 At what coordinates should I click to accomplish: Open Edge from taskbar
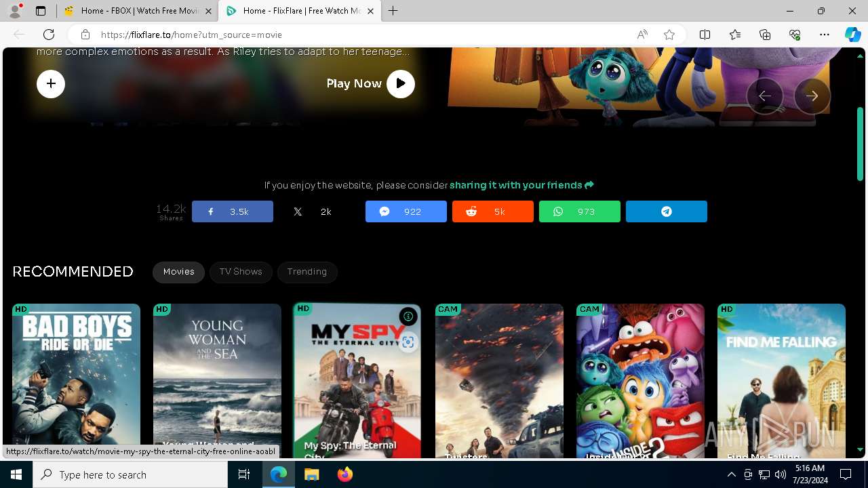pyautogui.click(x=279, y=474)
